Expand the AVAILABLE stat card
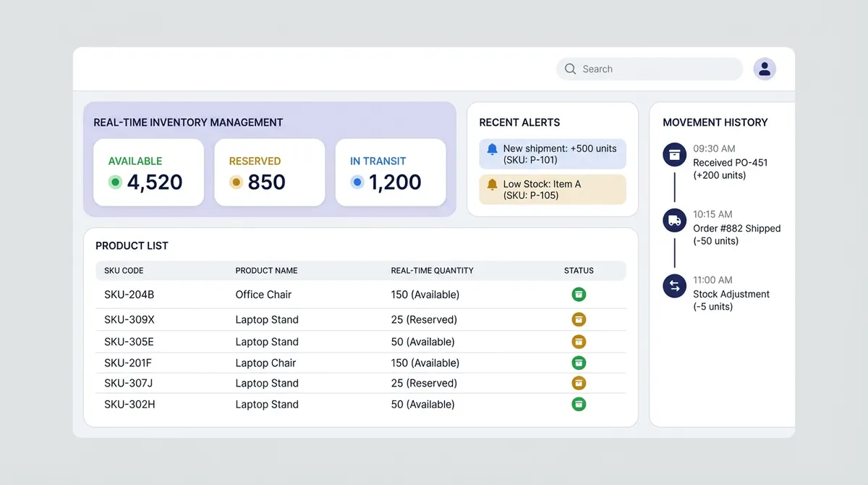This screenshot has height=485, width=868. [148, 172]
